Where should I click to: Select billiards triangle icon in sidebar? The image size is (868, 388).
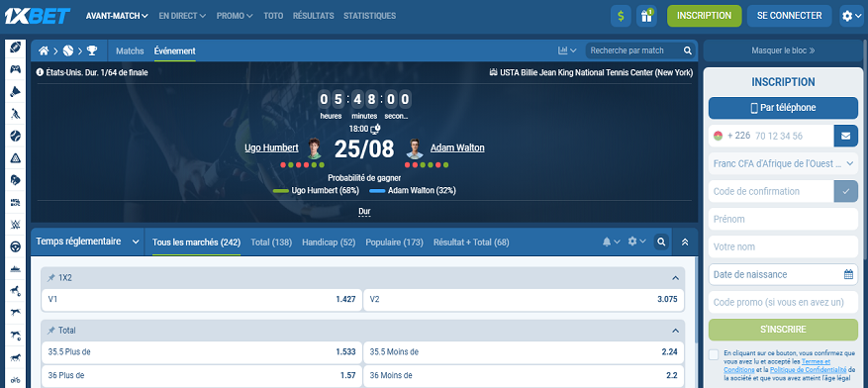coord(16,158)
